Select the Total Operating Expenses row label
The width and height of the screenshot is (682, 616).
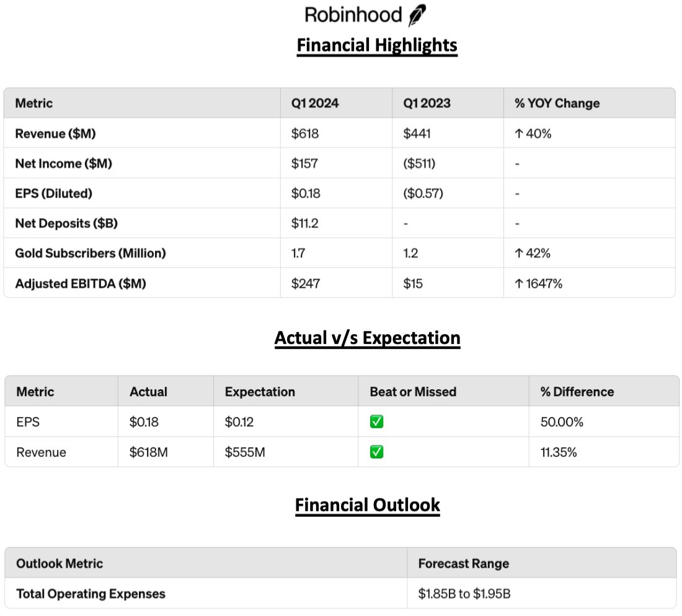pyautogui.click(x=91, y=594)
